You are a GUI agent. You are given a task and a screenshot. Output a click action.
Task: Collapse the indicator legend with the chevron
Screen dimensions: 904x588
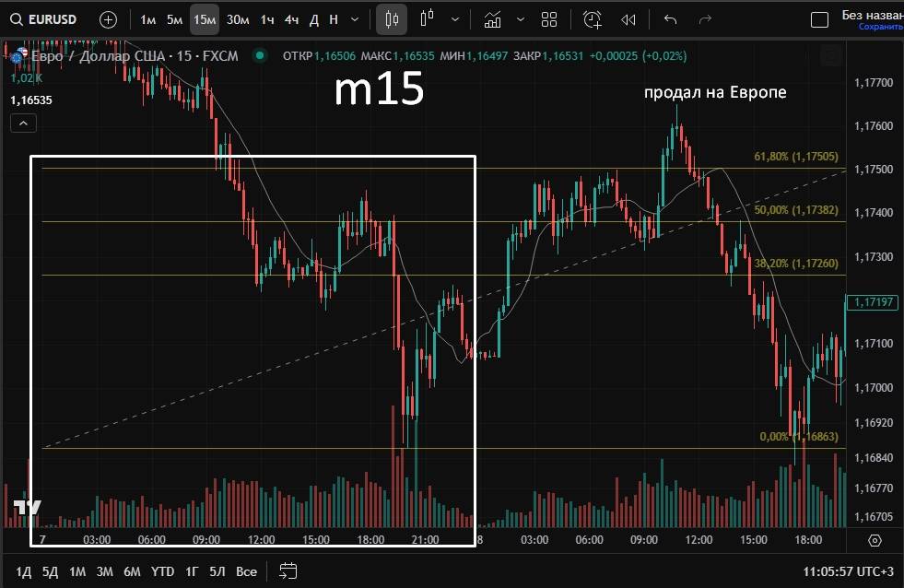(x=23, y=123)
